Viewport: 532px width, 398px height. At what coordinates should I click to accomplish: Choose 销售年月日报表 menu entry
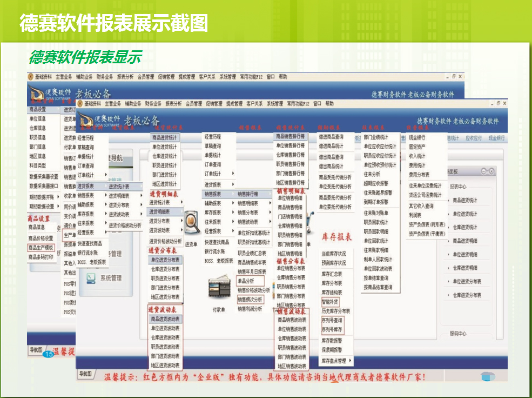point(252,271)
